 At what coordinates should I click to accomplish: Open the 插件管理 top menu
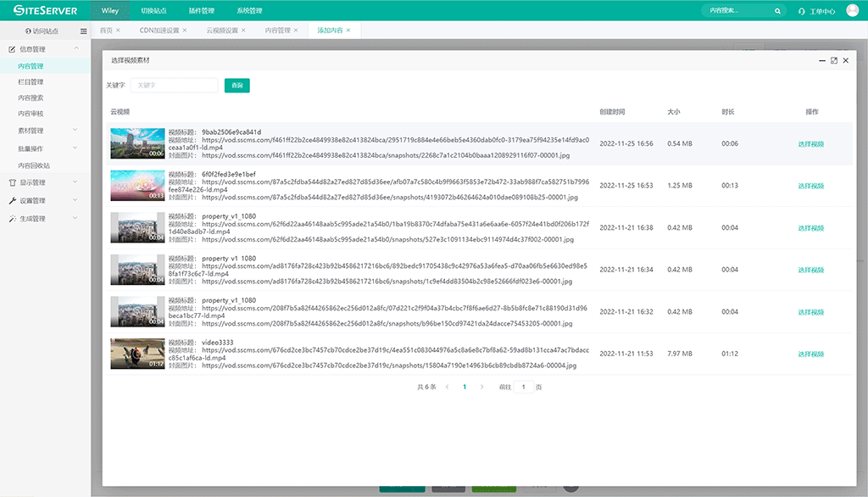coord(202,11)
